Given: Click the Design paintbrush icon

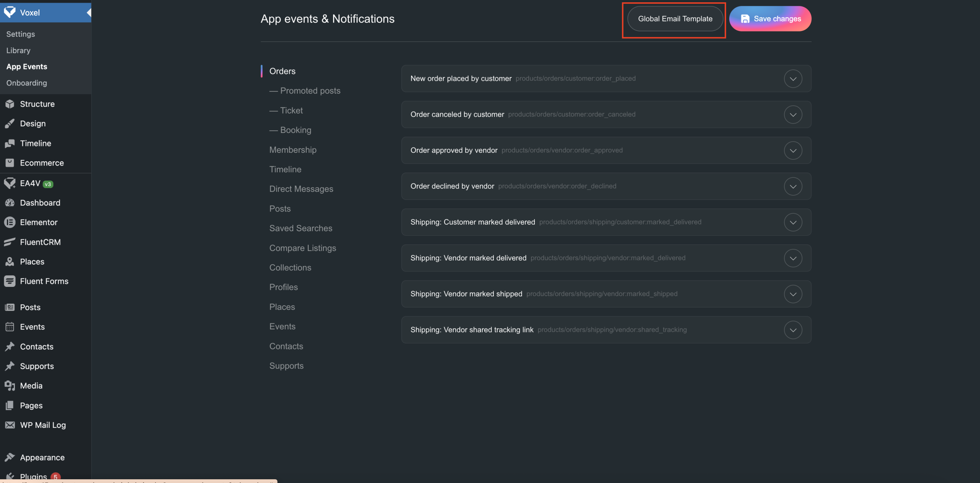Looking at the screenshot, I should click(x=10, y=124).
